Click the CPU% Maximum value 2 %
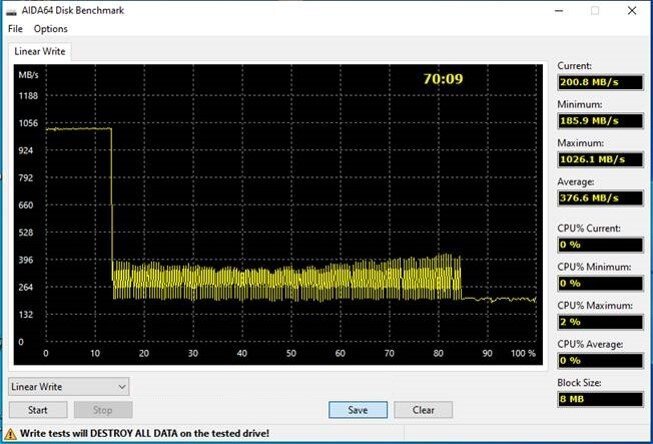 coord(600,322)
